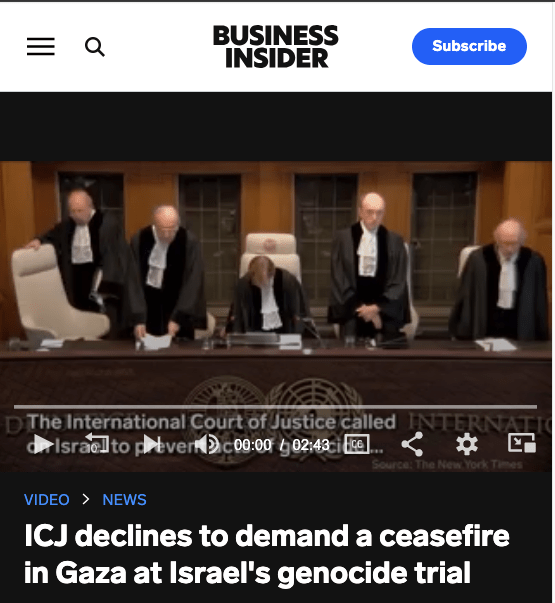The height and width of the screenshot is (603, 555).
Task: Click the blue Subscribe button
Action: point(469,46)
